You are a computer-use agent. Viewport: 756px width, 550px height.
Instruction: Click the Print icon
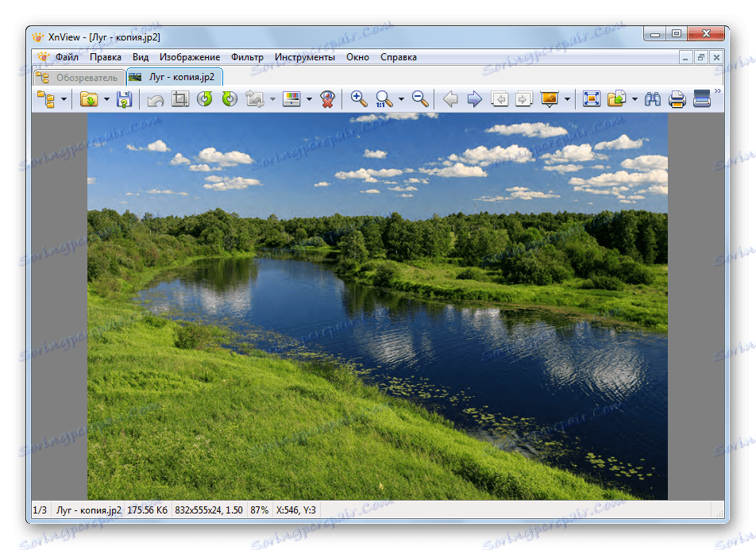coord(677,99)
